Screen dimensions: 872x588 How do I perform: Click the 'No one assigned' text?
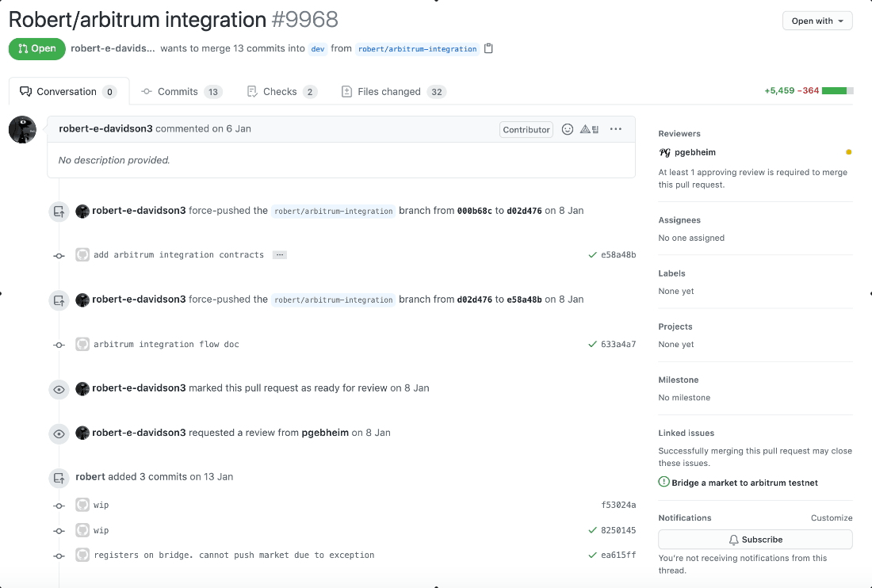[691, 238]
